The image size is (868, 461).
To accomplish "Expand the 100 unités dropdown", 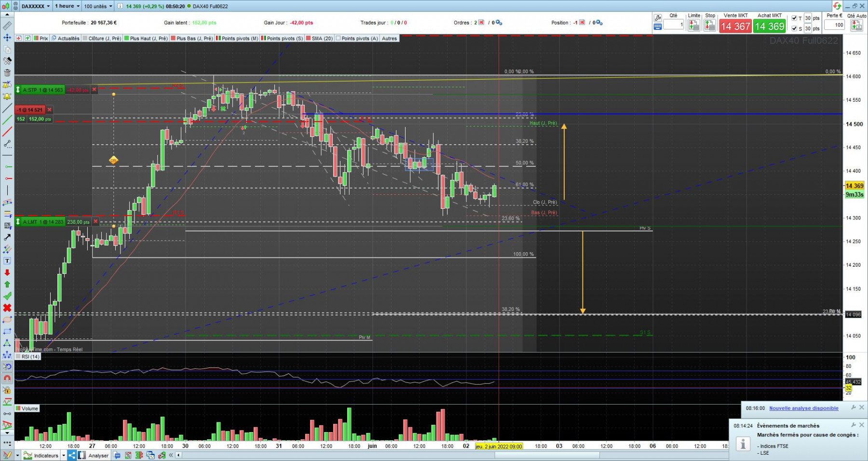I will click(98, 6).
